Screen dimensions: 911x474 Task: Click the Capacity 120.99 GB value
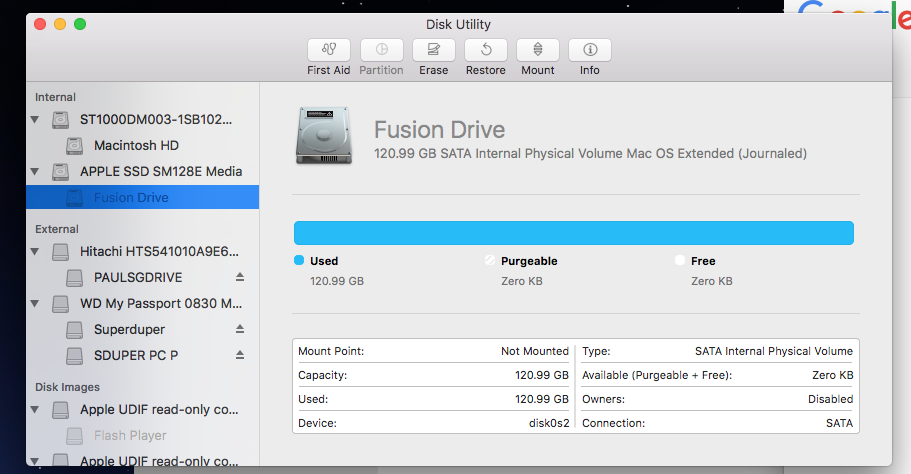(x=541, y=375)
